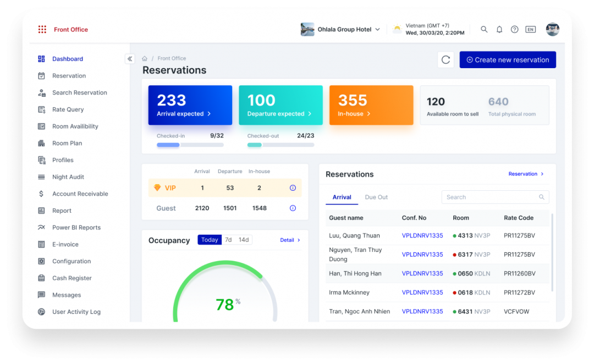The height and width of the screenshot is (364, 594).
Task: Open the Cash Register
Action: pos(70,278)
